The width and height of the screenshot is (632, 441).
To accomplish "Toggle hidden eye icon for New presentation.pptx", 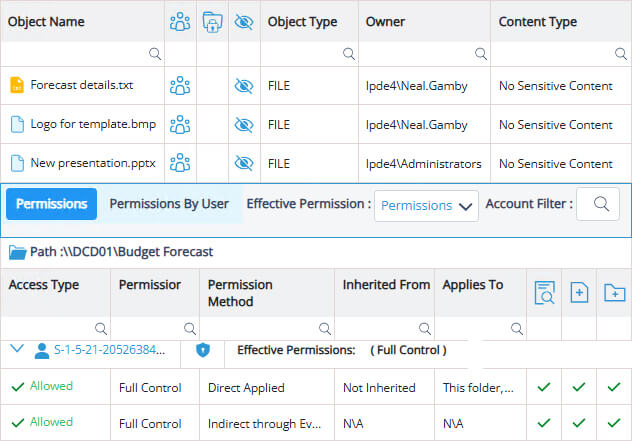I will click(x=243, y=163).
